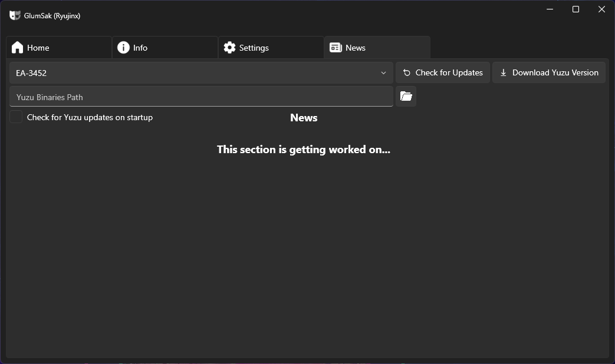Screen dimensions: 615x364
Task: Select the News tab
Action: click(377, 48)
